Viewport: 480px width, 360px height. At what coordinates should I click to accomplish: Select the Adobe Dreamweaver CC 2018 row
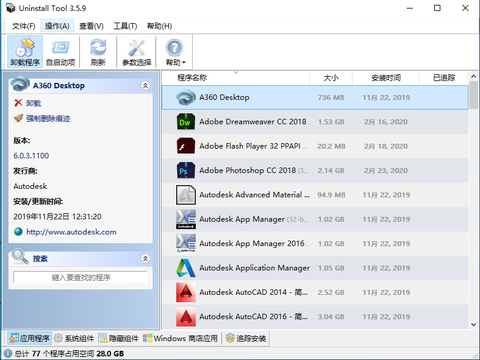click(x=315, y=122)
